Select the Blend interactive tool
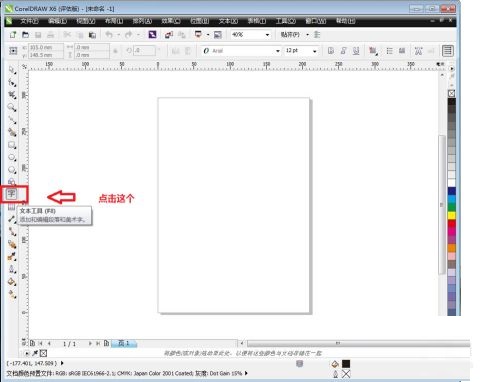This screenshot has width=500, height=382. 12,244
